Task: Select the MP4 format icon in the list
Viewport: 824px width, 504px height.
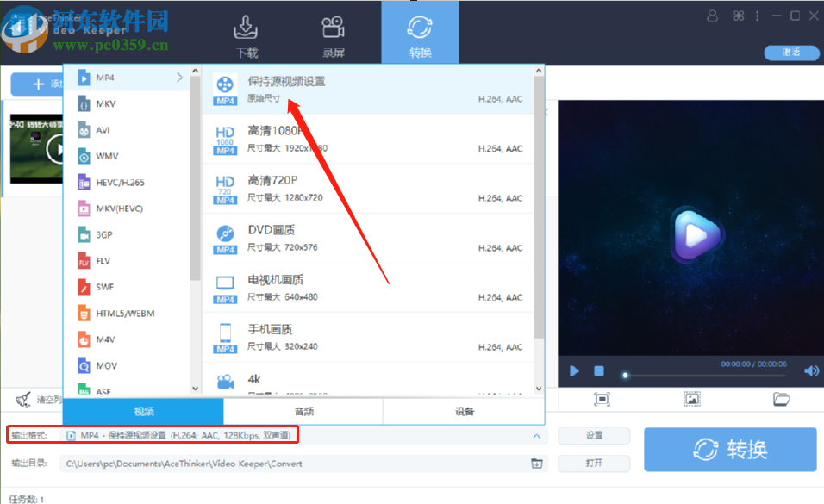Action: pyautogui.click(x=84, y=78)
